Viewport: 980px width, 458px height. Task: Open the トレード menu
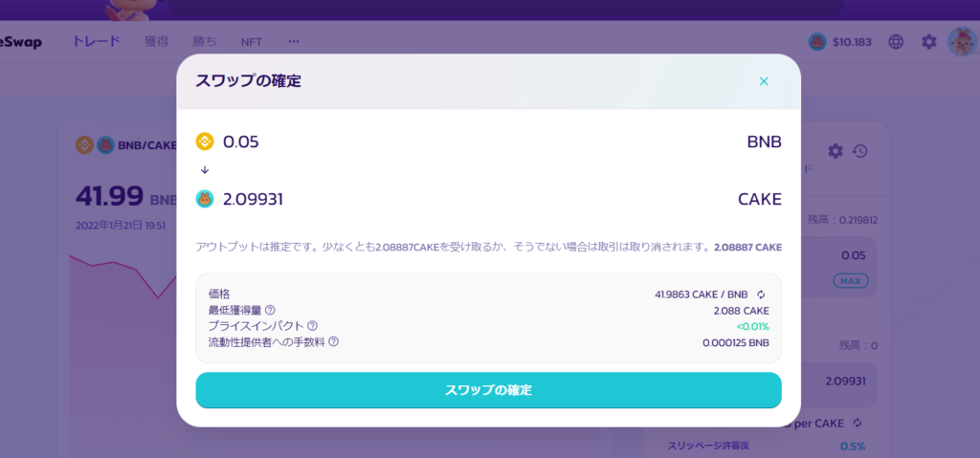(96, 42)
